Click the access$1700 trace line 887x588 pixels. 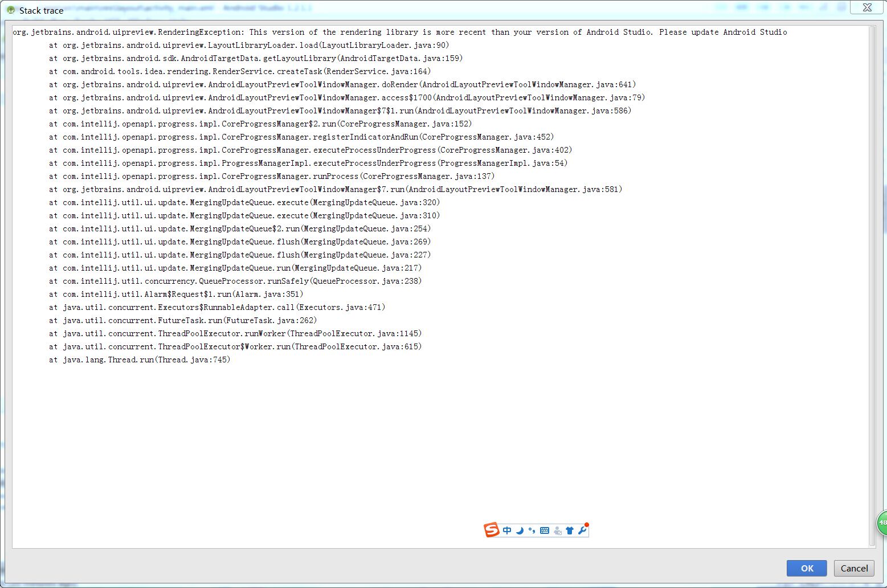347,97
